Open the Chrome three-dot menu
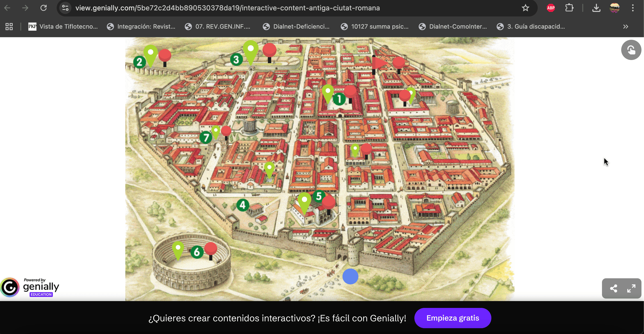Viewport: 644px width, 334px height. 633,8
